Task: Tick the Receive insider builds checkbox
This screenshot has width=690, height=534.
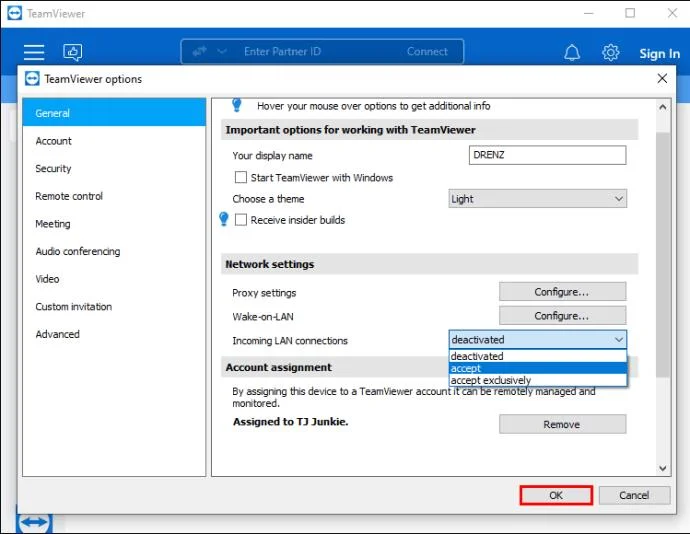Action: [241, 220]
